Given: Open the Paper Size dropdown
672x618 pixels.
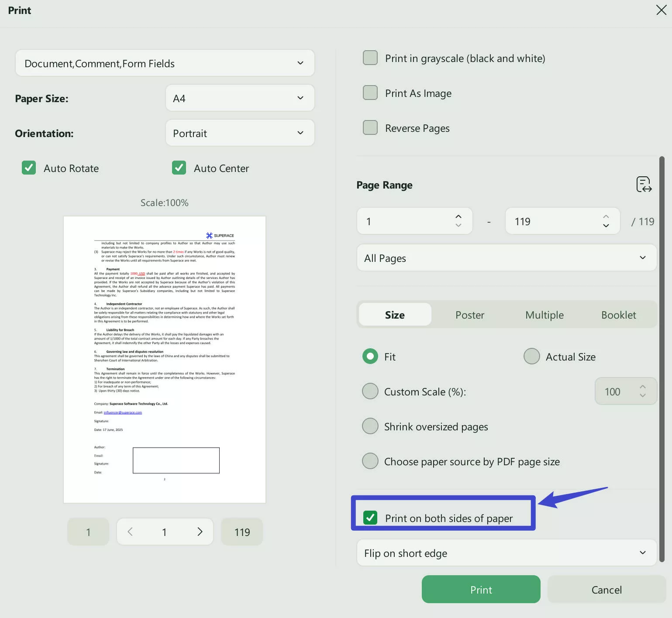Looking at the screenshot, I should pyautogui.click(x=240, y=98).
